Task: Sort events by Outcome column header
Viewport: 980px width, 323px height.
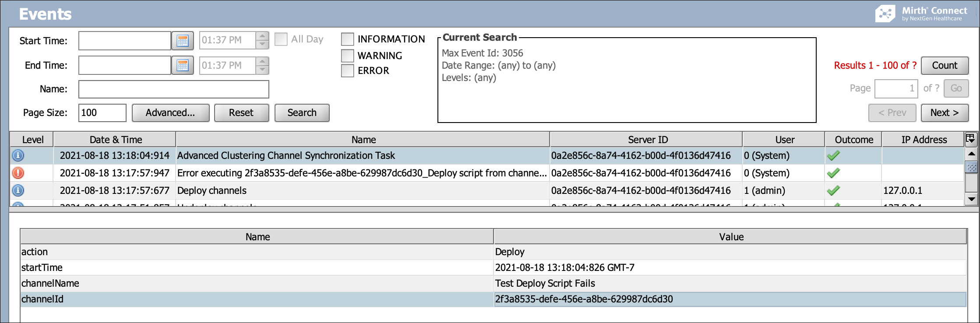Action: coord(853,140)
